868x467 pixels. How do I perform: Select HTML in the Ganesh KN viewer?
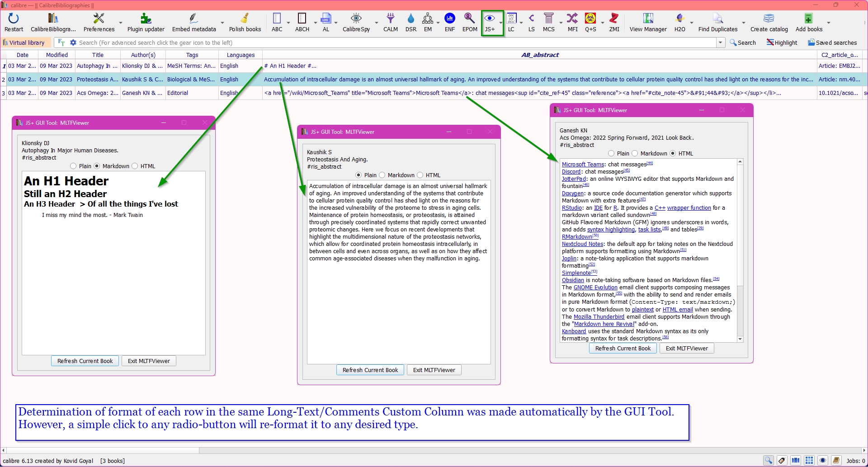click(x=673, y=154)
